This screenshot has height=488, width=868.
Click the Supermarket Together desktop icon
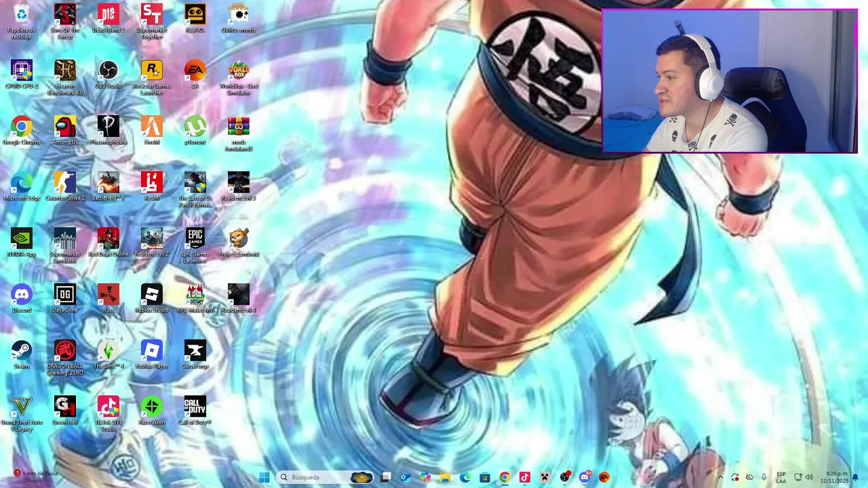click(x=152, y=21)
